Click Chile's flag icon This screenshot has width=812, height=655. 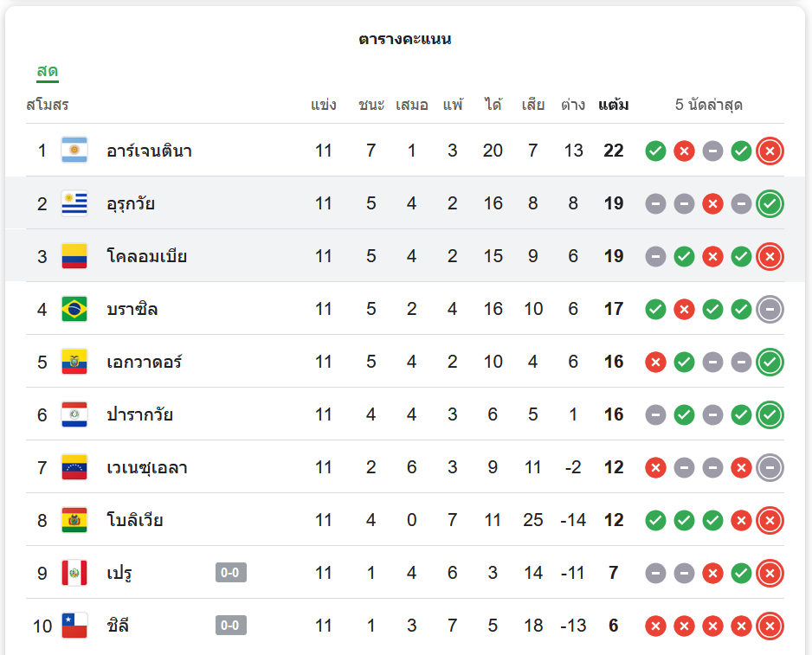pos(74,626)
